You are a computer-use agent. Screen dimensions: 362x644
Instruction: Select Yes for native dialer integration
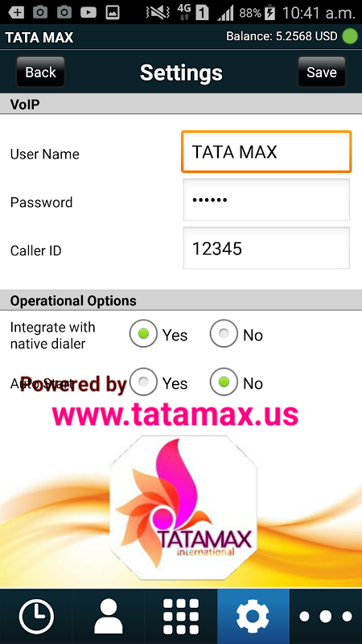[143, 334]
